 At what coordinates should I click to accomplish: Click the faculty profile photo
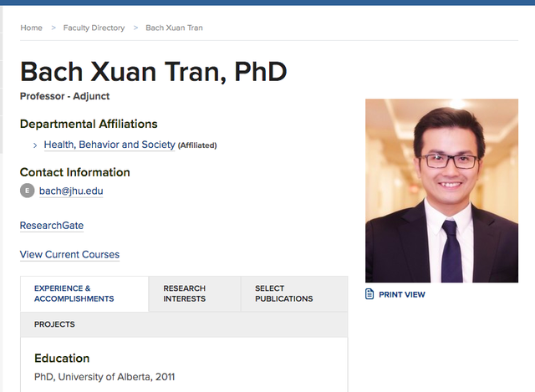click(442, 191)
